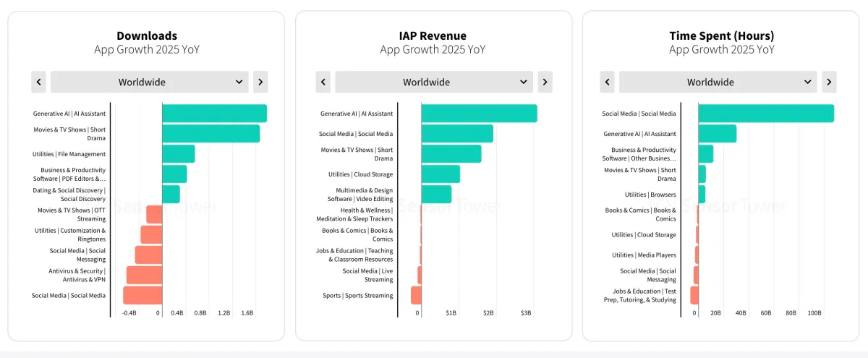
Task: Click previous arrow in Time Spent panel
Action: (608, 82)
